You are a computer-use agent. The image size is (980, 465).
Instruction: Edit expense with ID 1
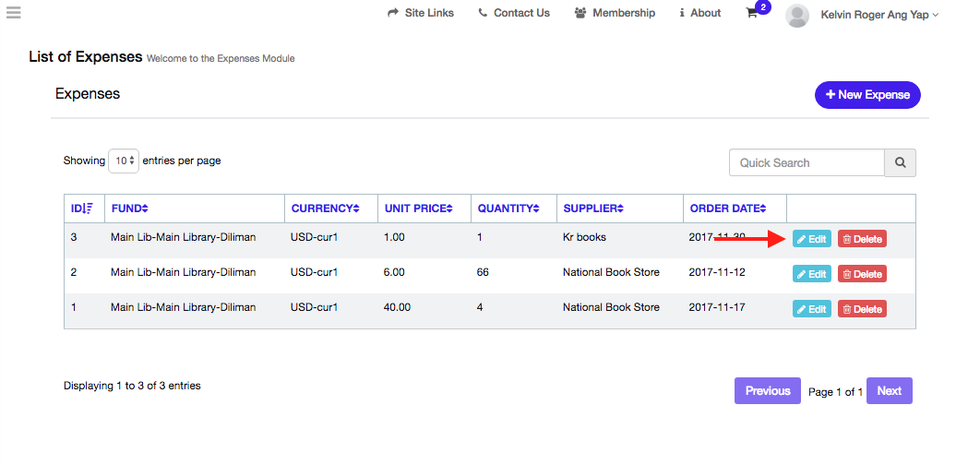pyautogui.click(x=811, y=309)
